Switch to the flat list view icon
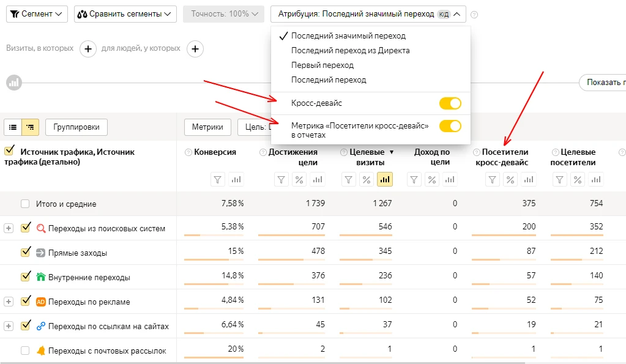The height and width of the screenshot is (364, 626). pyautogui.click(x=13, y=127)
